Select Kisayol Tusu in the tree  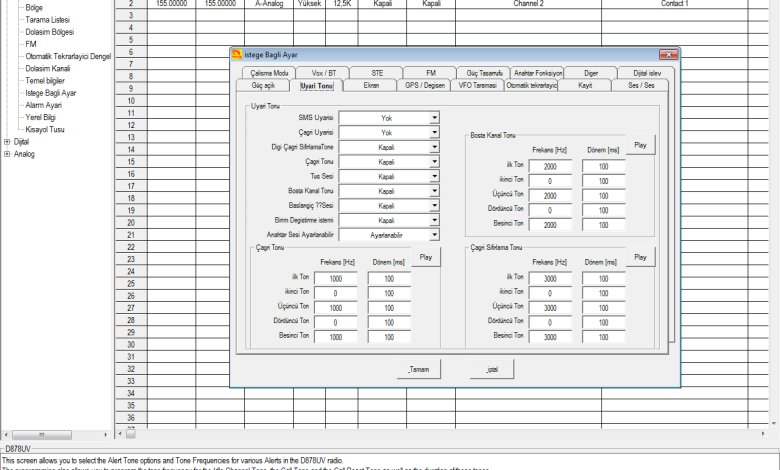tap(45, 129)
